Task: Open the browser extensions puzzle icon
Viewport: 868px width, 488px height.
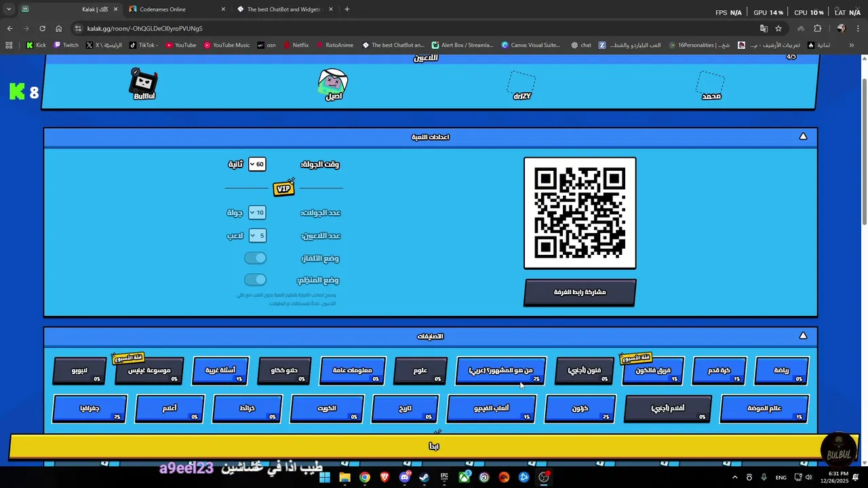Action: (817, 28)
